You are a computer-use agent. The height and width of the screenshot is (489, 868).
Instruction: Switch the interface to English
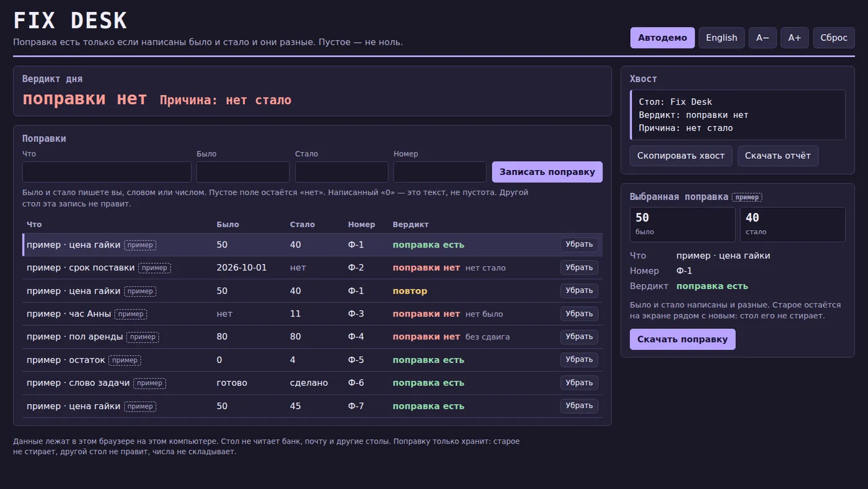(722, 38)
